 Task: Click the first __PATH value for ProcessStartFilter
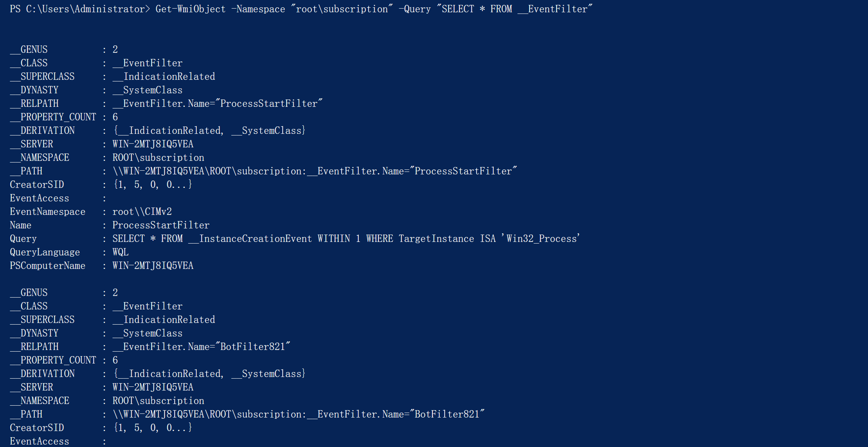tap(314, 171)
